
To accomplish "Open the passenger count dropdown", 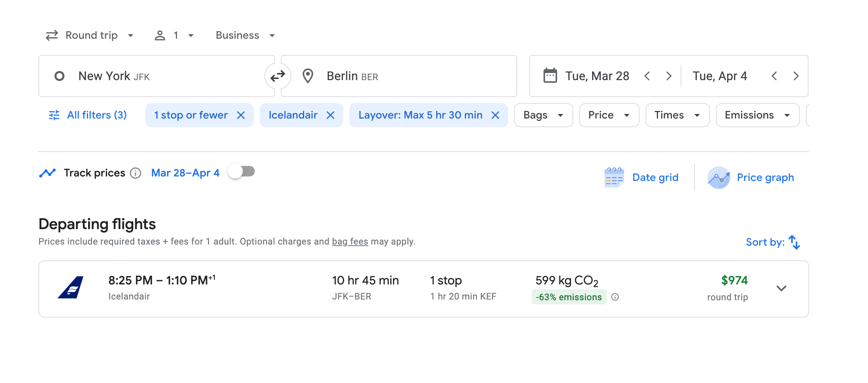I will click(174, 35).
